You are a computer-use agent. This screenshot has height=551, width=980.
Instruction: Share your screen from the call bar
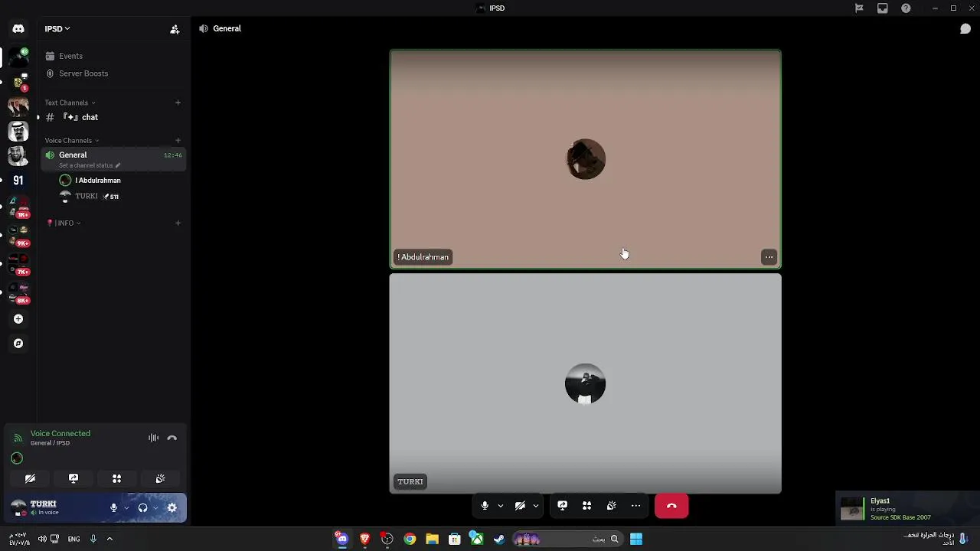[x=562, y=506]
